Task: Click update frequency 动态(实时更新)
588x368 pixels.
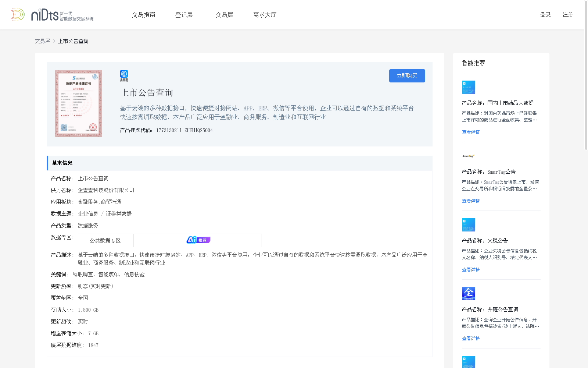Action: click(96, 286)
